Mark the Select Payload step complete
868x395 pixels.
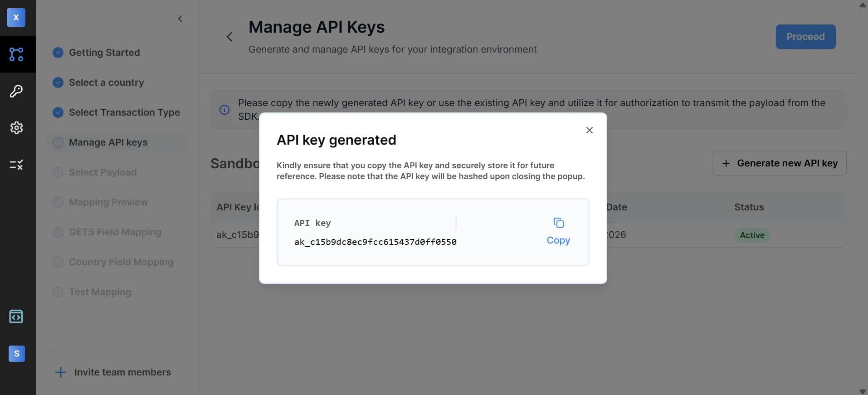coord(58,172)
